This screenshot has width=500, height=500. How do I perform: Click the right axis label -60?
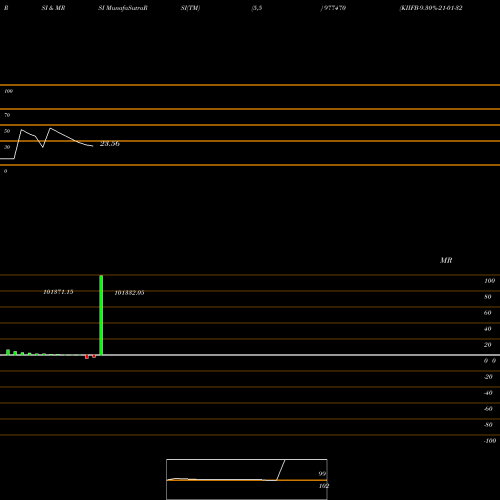(x=488, y=409)
